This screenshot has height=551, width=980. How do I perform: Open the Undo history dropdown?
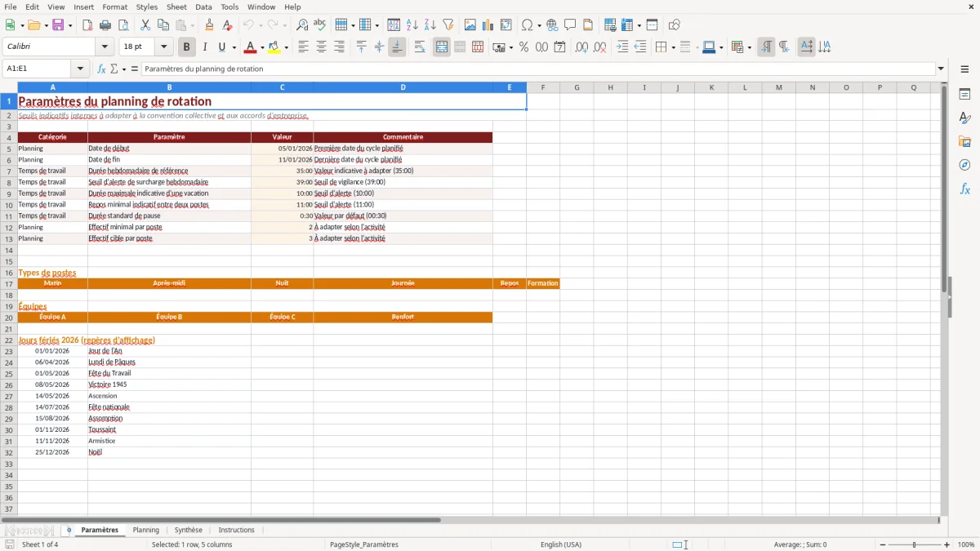(x=260, y=25)
